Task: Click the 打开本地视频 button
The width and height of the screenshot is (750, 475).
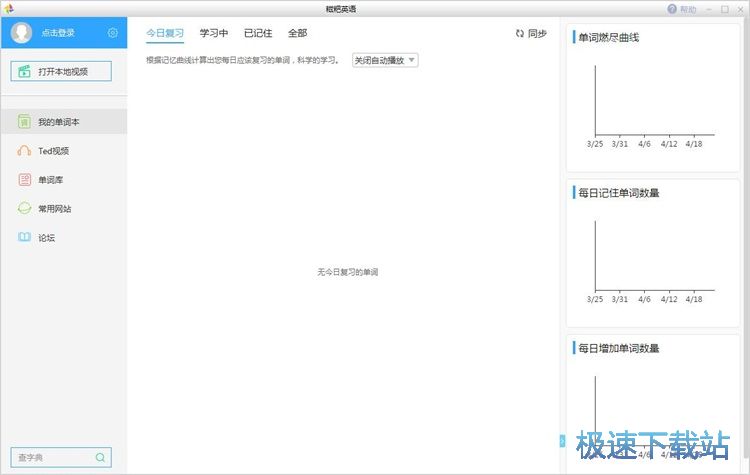Action: coord(61,71)
